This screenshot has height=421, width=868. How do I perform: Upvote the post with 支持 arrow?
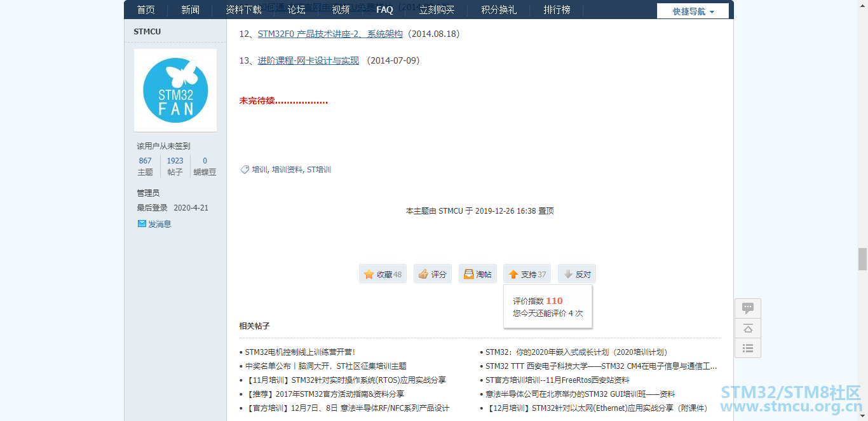tap(527, 274)
